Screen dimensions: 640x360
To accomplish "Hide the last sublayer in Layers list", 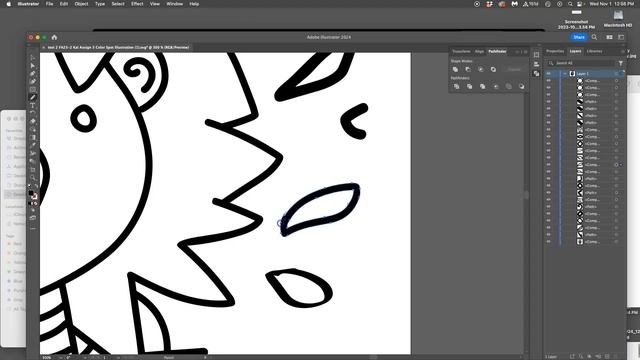I will point(549,242).
